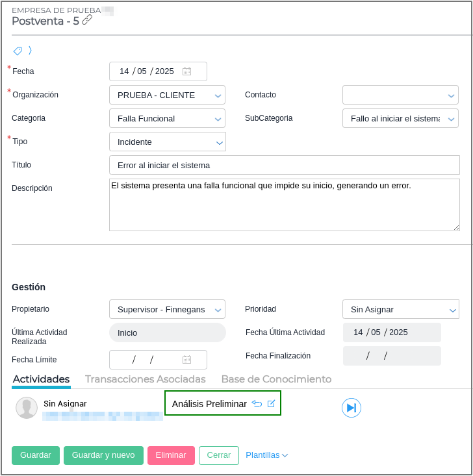This screenshot has height=476, width=473.
Task: Click the edit icon beside Análisis Preliminar
Action: pyautogui.click(x=272, y=404)
